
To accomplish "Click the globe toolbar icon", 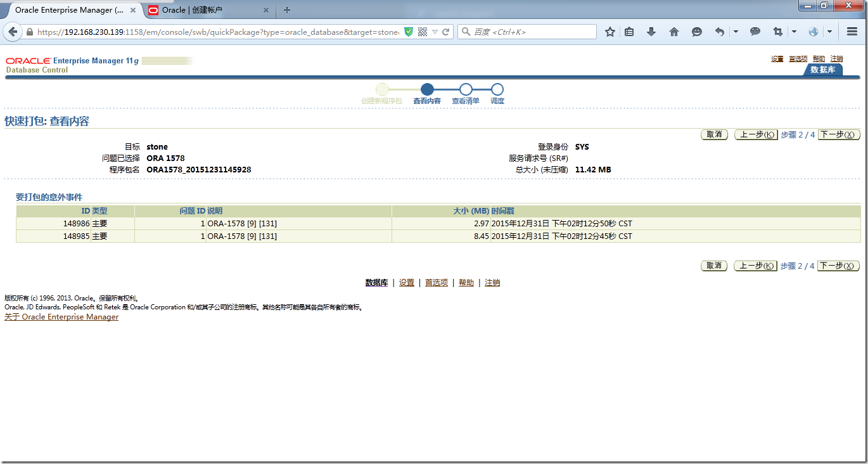I will [x=814, y=32].
